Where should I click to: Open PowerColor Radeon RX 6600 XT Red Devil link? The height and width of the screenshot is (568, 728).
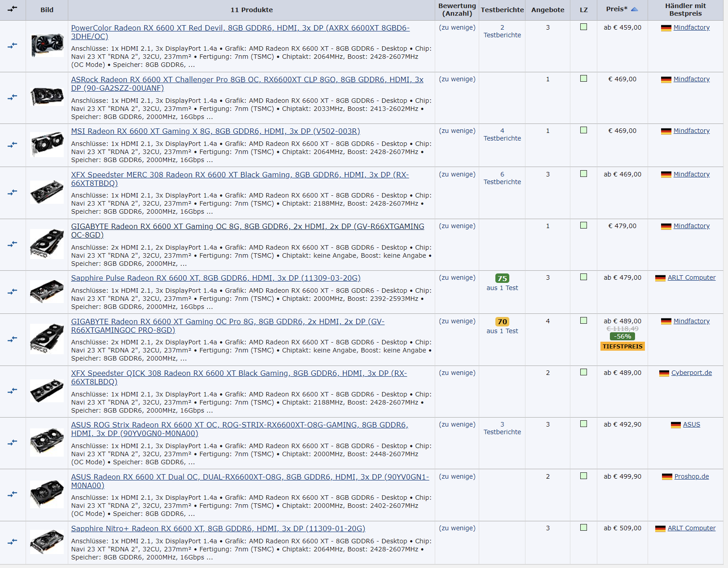point(240,32)
